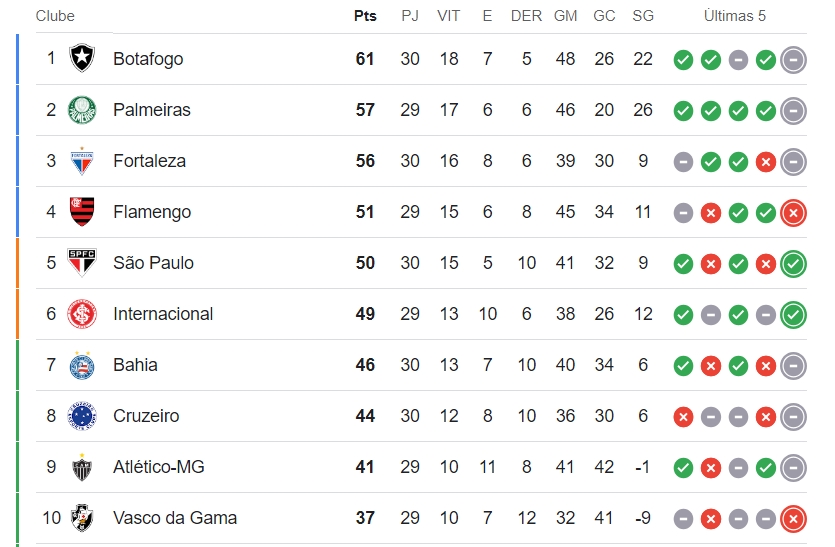
Task: Open Flamengo's most recent match loss icon
Action: click(x=793, y=213)
